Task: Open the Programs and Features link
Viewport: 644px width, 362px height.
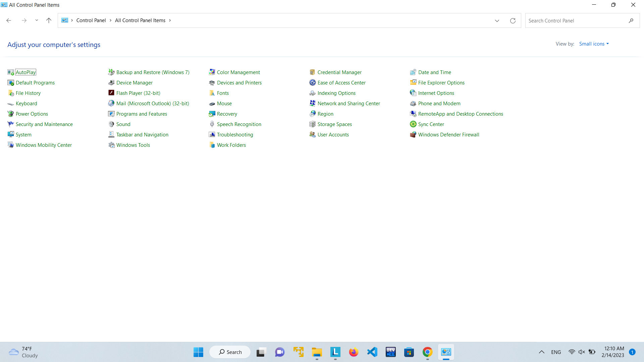Action: click(x=142, y=114)
